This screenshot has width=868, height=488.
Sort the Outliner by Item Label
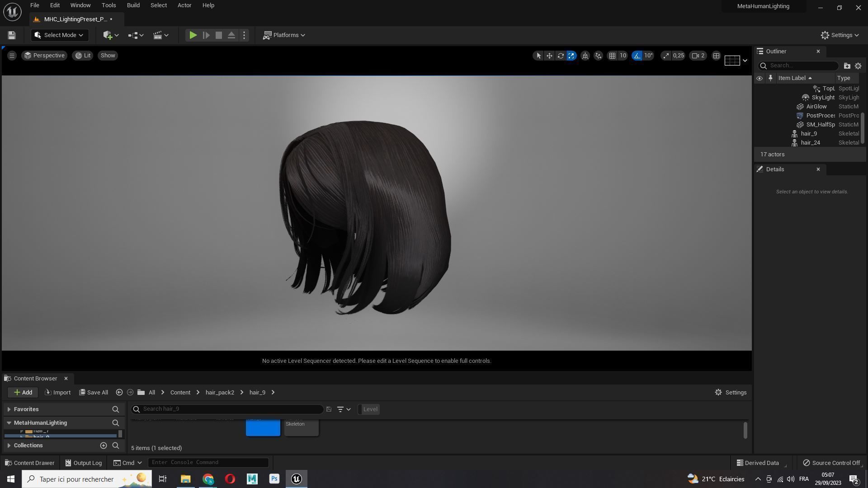pos(795,78)
